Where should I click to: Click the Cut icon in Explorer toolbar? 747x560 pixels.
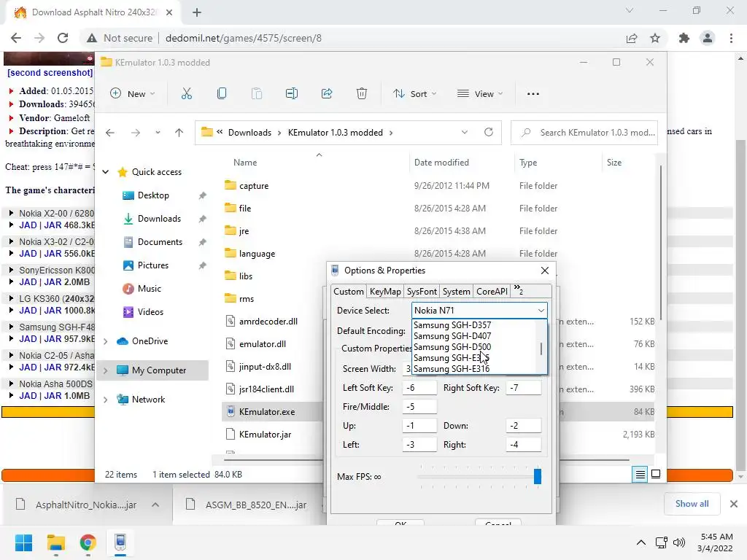coord(186,94)
